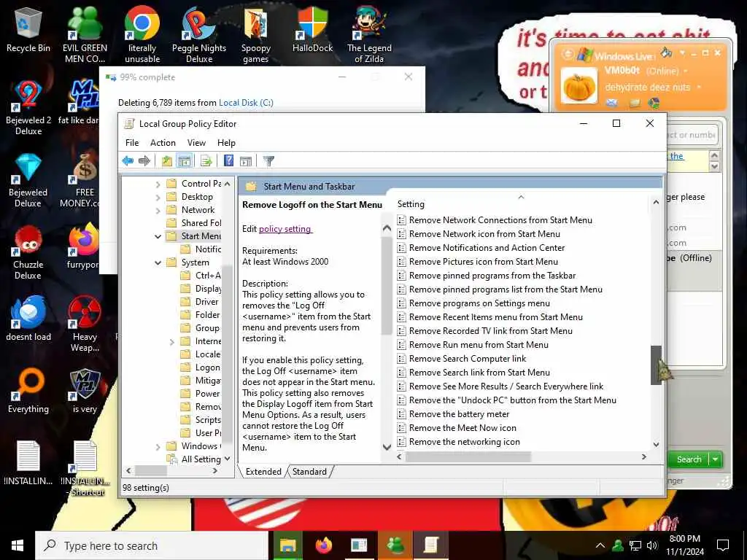The height and width of the screenshot is (560, 747).
Task: Click the 'policy setting' edit link
Action: point(285,228)
